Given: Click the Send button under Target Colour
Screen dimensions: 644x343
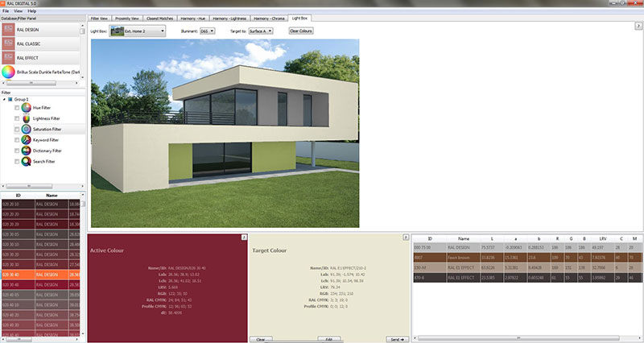Looking at the screenshot, I should 397,340.
